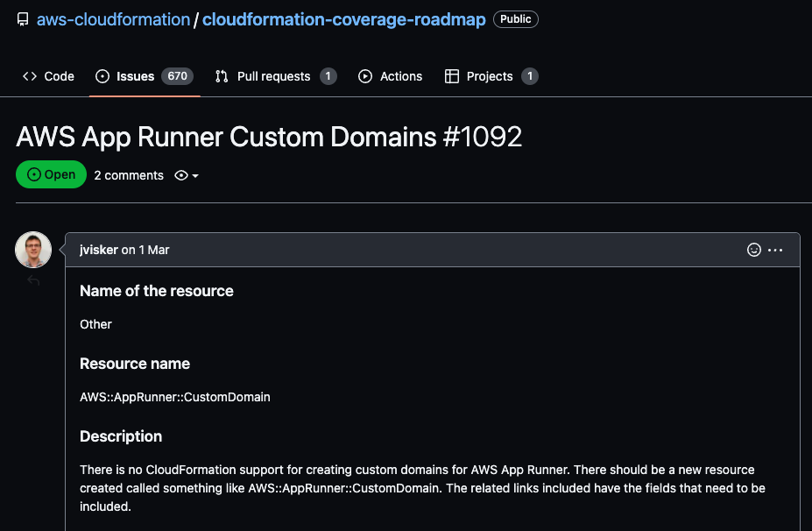The width and height of the screenshot is (812, 531).
Task: Click the Actions play icon
Action: (365, 76)
